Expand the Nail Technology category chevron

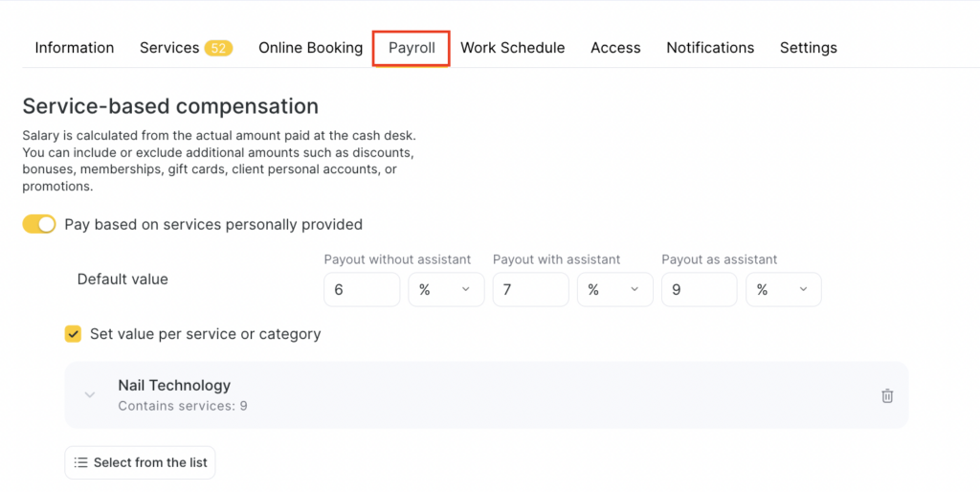(x=90, y=394)
